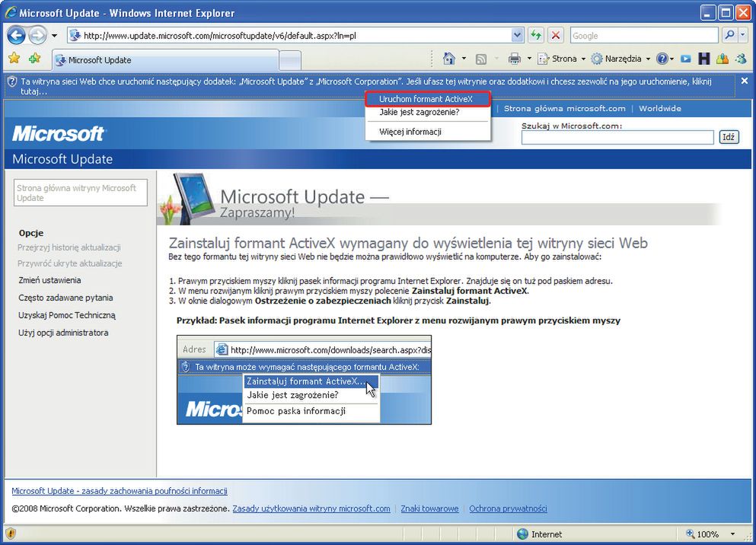Viewport: 756px width, 545px height.
Task: Click Add to Favorites star-plus icon
Action: 35,59
